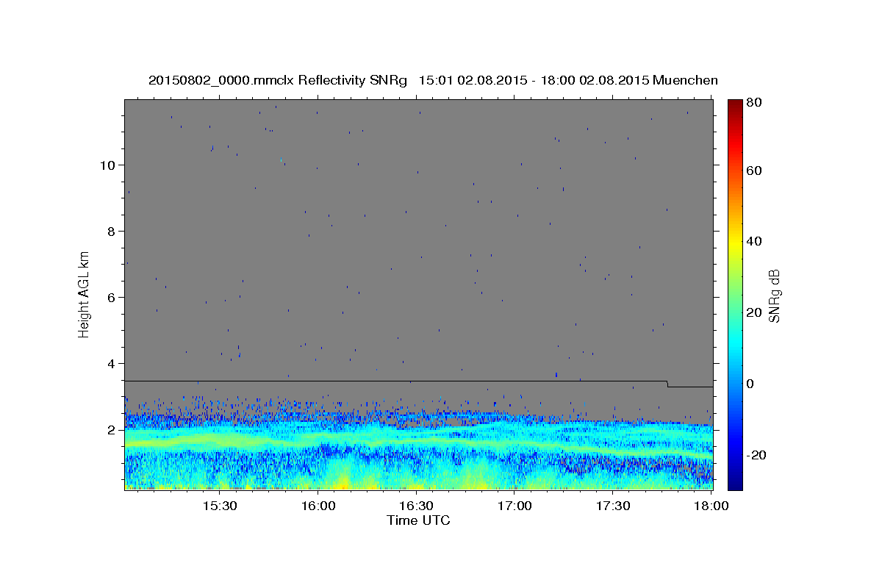Click the 'Height AGL km' axis label
Viewport: 882px width, 588px height.
(85, 295)
